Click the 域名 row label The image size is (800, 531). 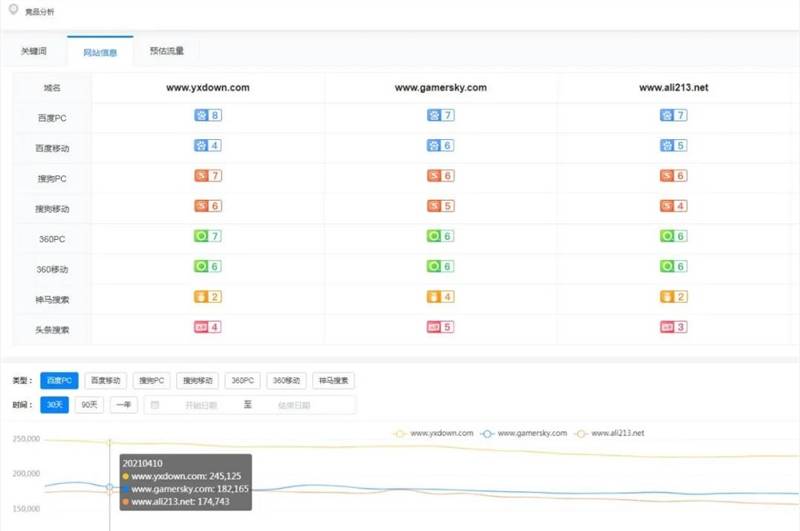[52, 88]
